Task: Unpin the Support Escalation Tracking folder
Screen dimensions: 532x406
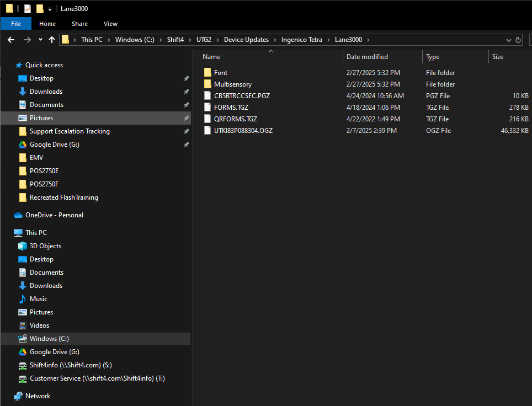Action: click(x=186, y=131)
